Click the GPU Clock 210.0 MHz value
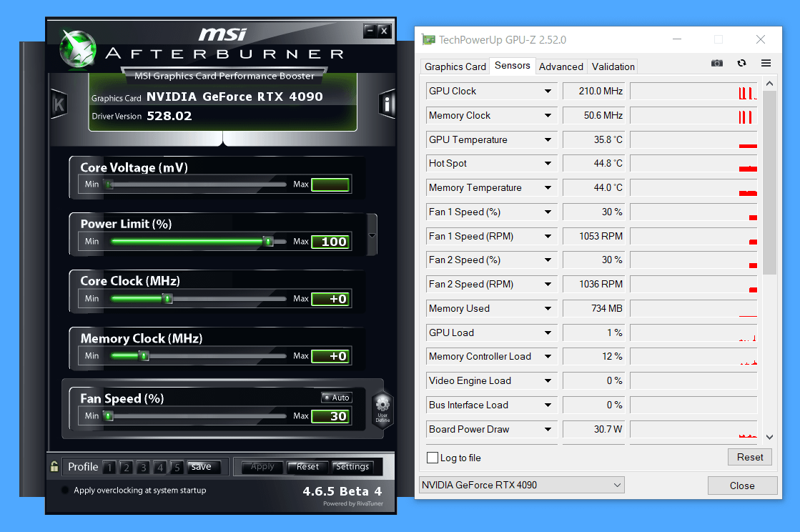This screenshot has height=532, width=800. (594, 92)
